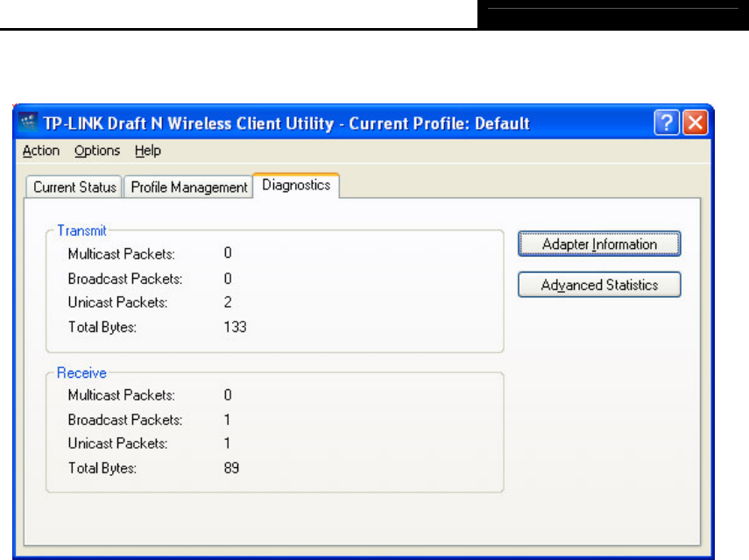This screenshot has height=560, width=749.
Task: Click Receive Multicast Packets label
Action: coord(122,395)
